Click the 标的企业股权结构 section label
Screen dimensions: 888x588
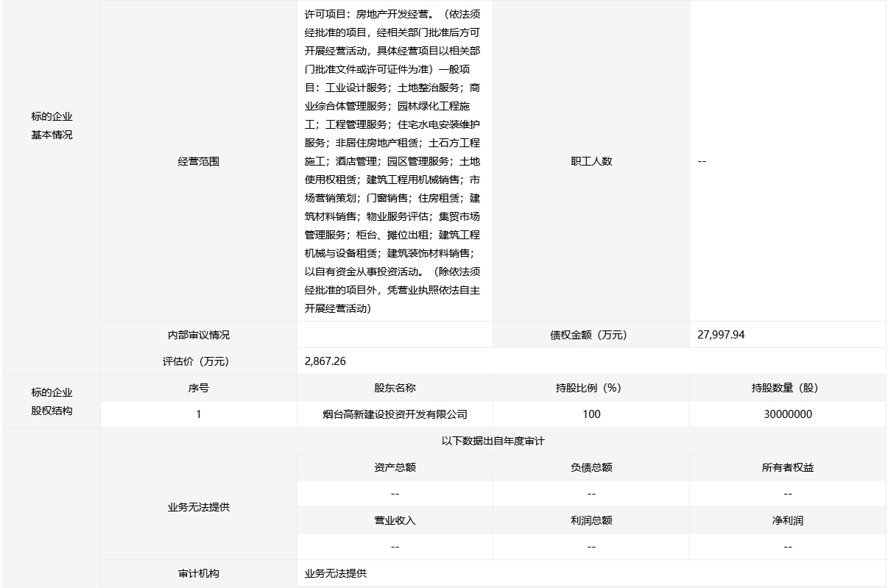[52, 402]
